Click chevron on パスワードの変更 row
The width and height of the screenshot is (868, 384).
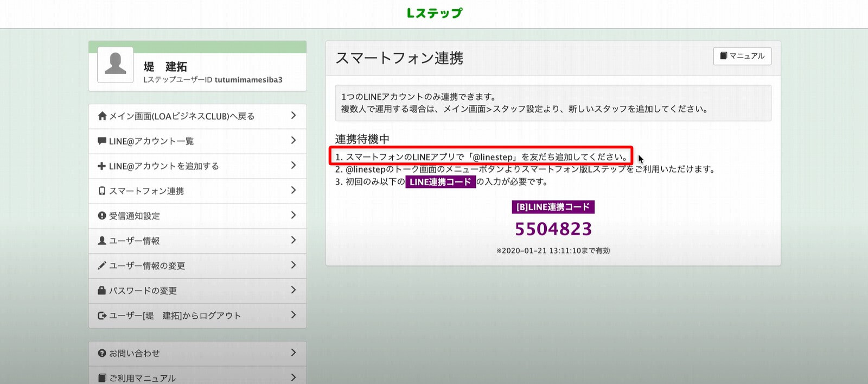293,290
